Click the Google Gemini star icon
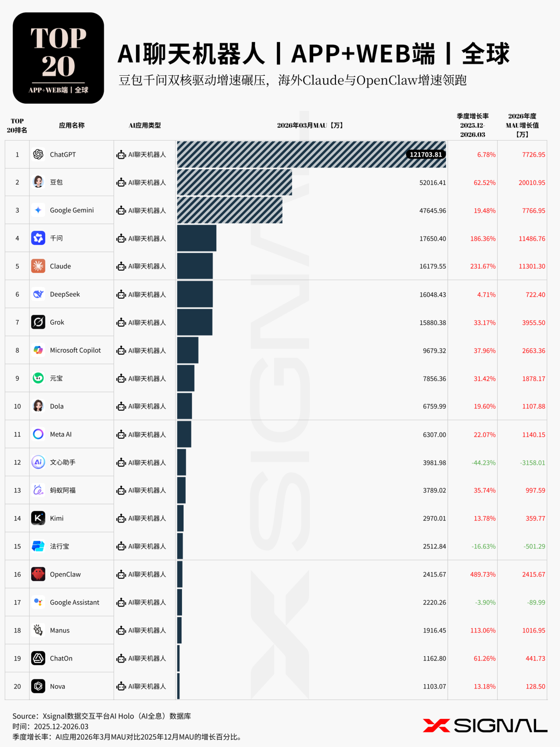 (38, 210)
